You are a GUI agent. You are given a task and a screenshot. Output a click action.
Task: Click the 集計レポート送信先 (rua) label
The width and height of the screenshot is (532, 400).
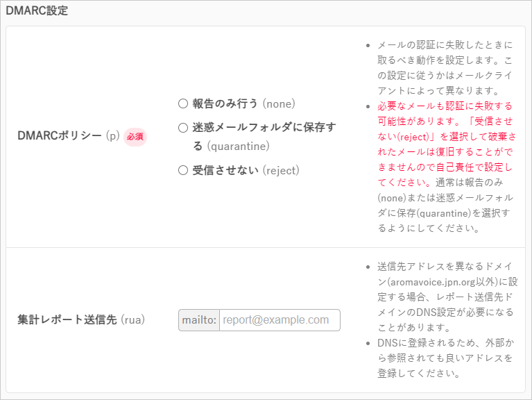[81, 319]
